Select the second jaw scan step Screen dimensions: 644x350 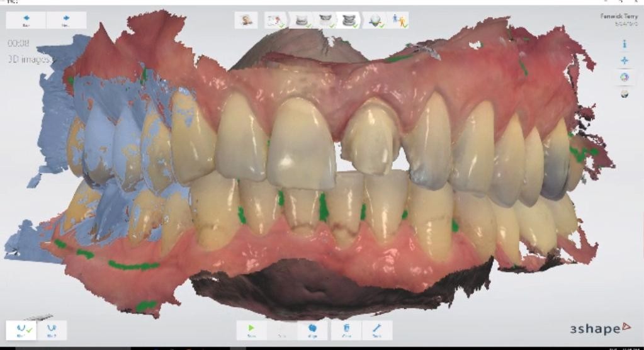pyautogui.click(x=325, y=20)
